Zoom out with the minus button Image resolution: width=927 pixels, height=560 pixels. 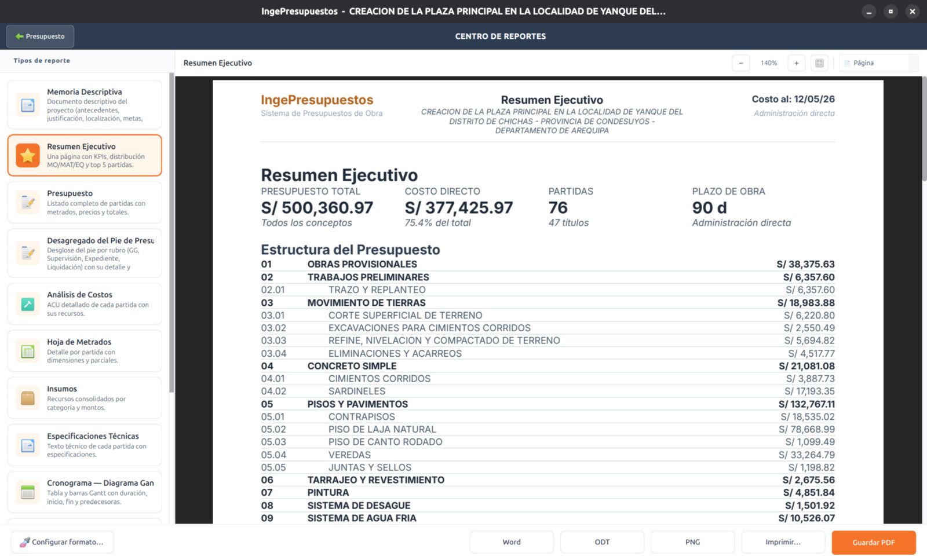click(x=741, y=63)
